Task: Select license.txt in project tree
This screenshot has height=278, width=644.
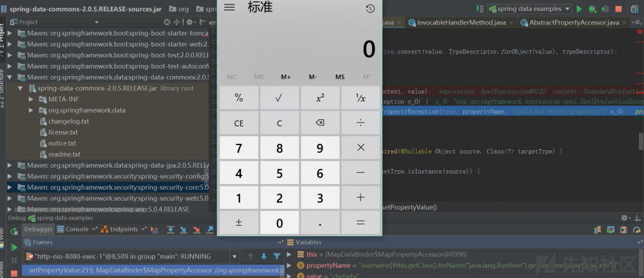Action: (x=63, y=132)
